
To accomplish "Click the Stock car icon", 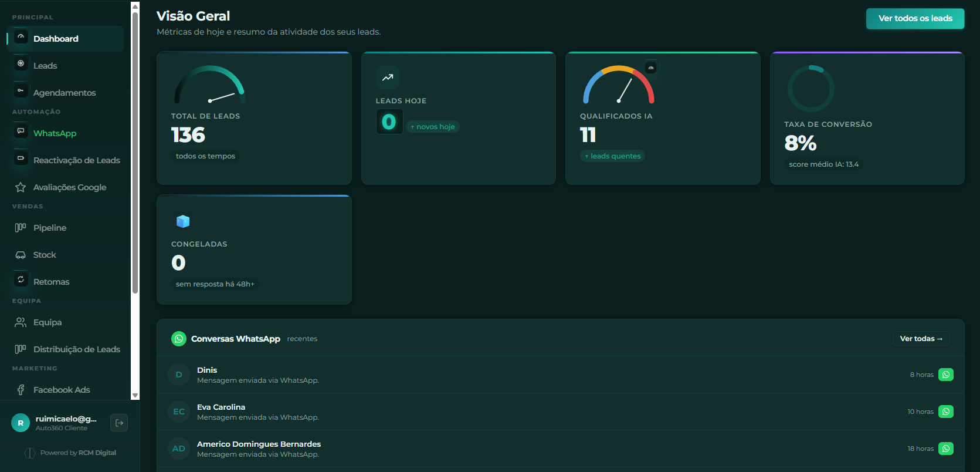I will pos(21,255).
